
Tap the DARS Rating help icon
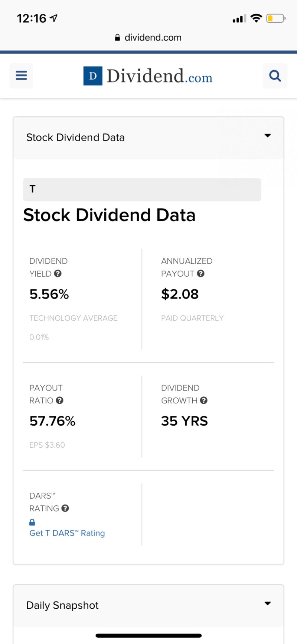(65, 508)
